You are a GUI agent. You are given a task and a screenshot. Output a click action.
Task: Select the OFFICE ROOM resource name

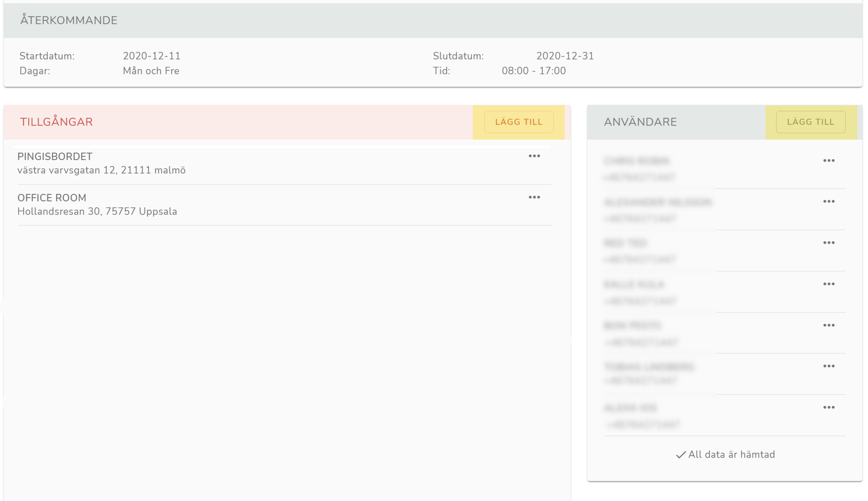click(x=52, y=198)
